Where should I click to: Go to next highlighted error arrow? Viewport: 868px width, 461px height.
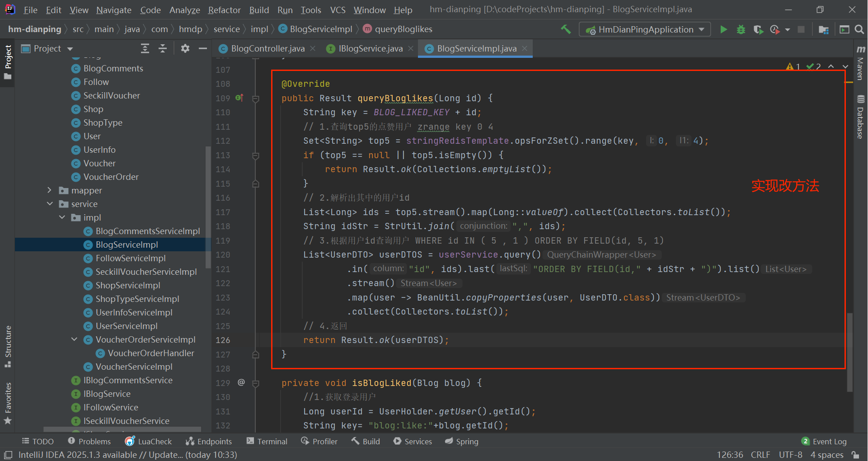[x=845, y=67]
